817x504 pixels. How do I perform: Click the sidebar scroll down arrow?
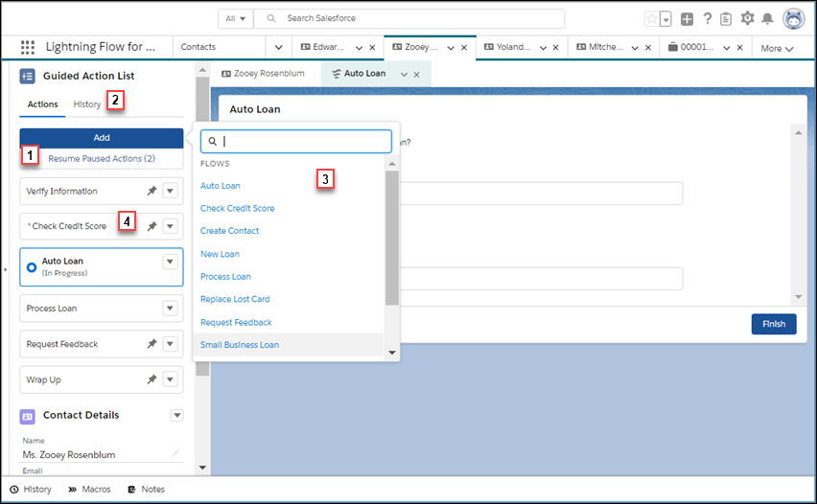(202, 468)
